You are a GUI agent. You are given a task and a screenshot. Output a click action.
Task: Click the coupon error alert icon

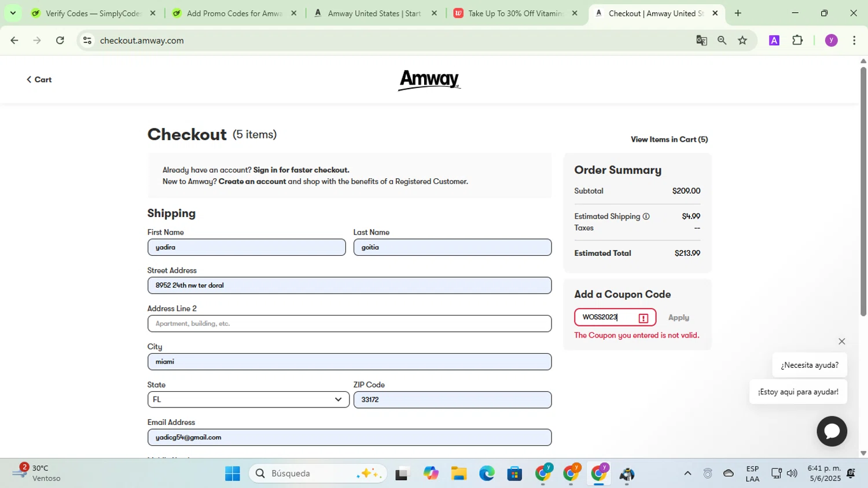click(x=643, y=318)
